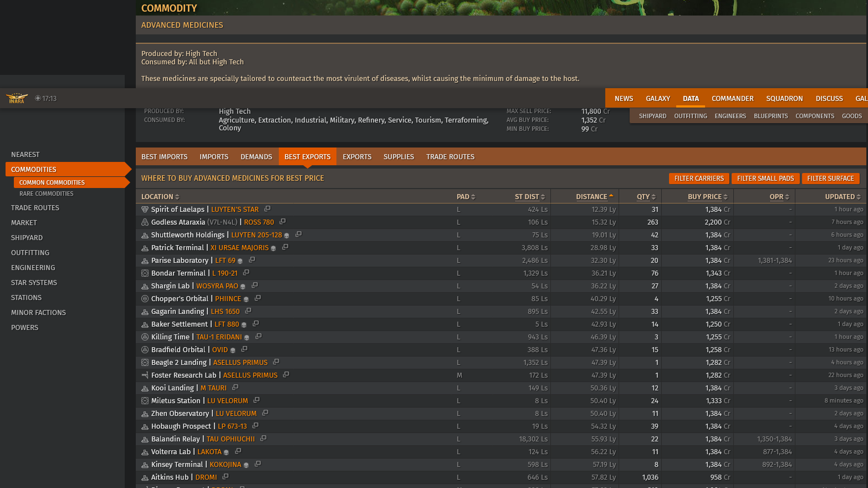
Task: Sort table by Distance column
Action: [x=595, y=197]
